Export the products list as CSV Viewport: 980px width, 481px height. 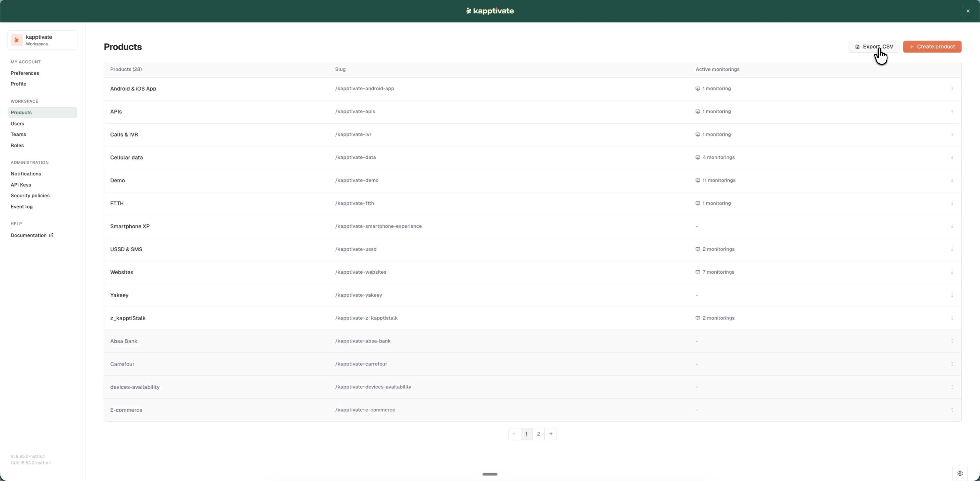point(874,47)
